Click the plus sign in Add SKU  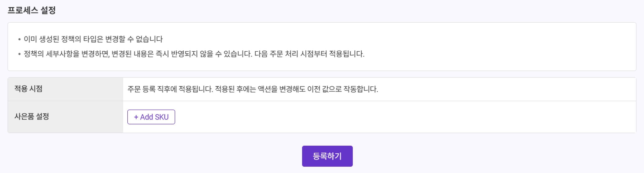pyautogui.click(x=136, y=117)
